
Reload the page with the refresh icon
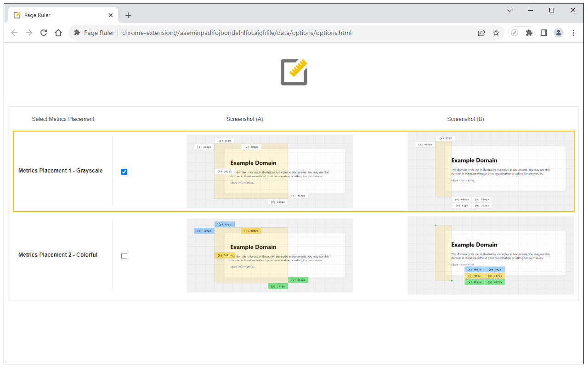44,33
